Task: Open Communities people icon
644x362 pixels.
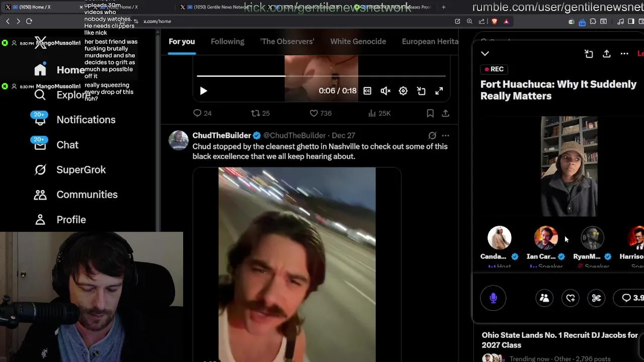Action: tap(40, 195)
